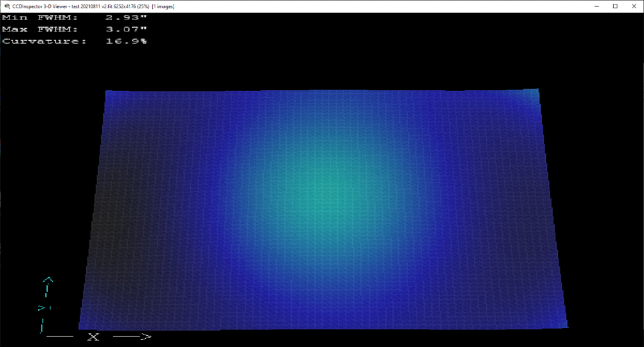Click the X axis letter label

94,337
